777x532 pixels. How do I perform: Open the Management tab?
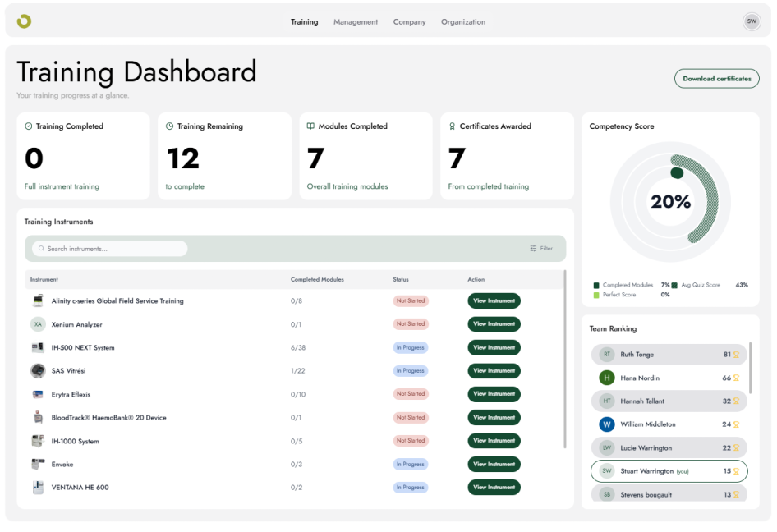[x=356, y=22]
